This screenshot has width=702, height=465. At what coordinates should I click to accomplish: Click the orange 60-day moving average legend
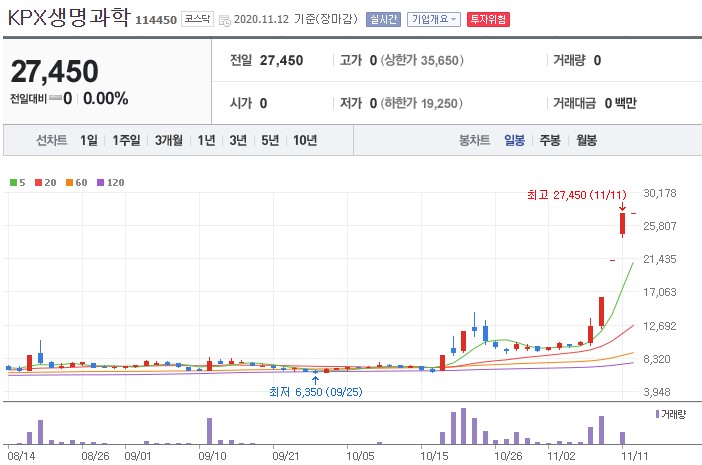77,183
